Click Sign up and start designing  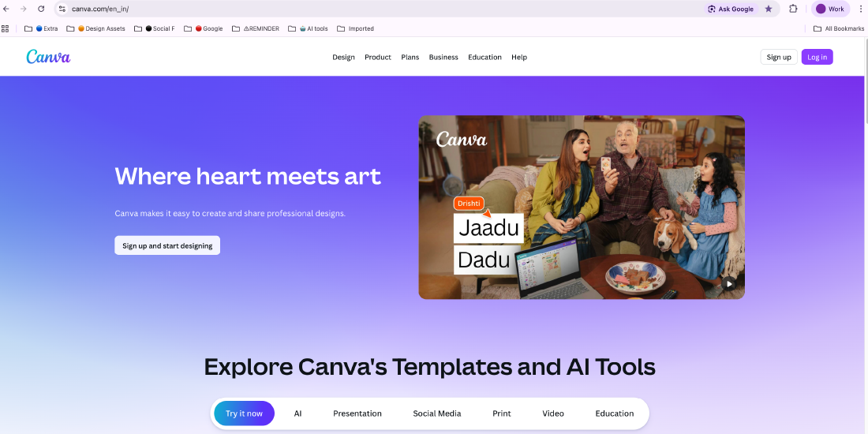(167, 245)
